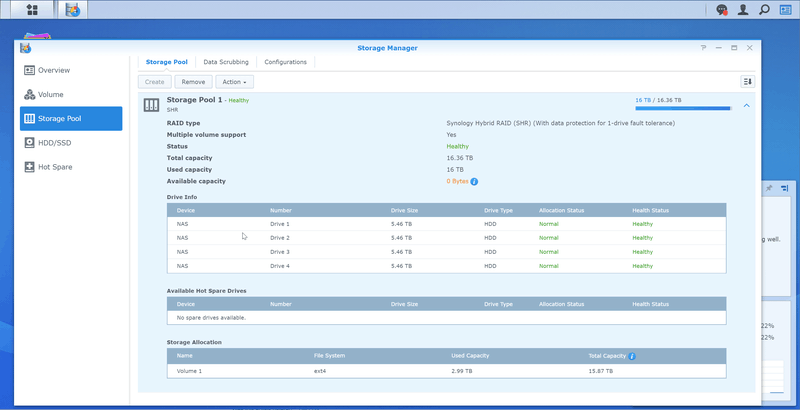Toggle the list view layout button

(x=747, y=82)
